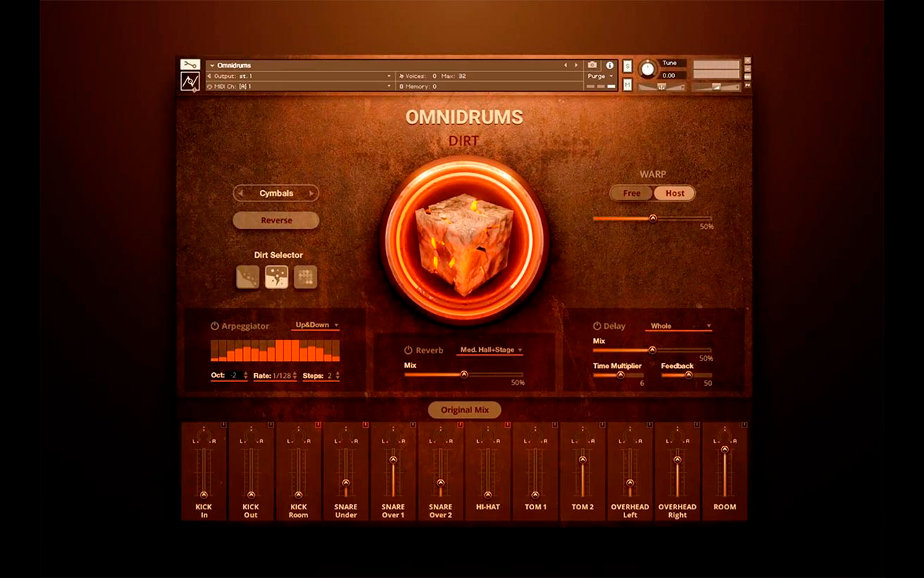Image resolution: width=924 pixels, height=578 pixels.
Task: Switch to previous kit piece before Cymbals
Action: [240, 194]
